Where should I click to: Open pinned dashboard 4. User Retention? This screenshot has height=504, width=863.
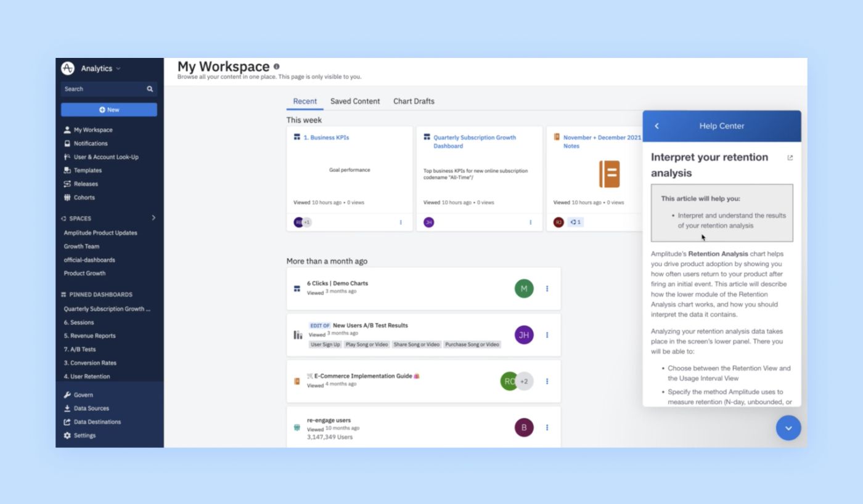click(87, 376)
